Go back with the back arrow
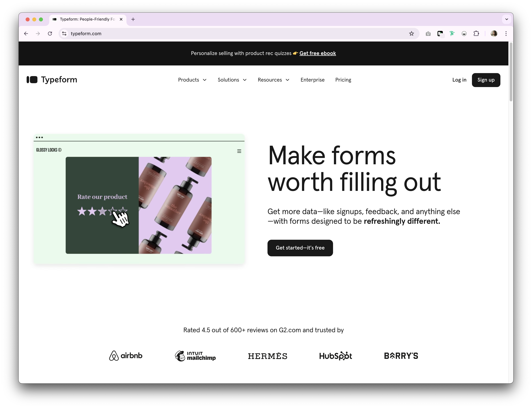This screenshot has height=408, width=532. point(26,34)
